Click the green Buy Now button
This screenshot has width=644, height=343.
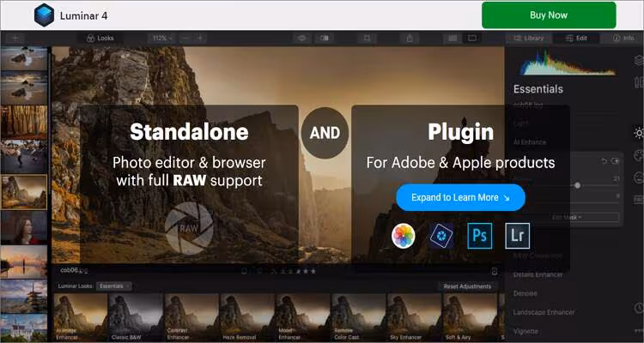click(x=549, y=15)
